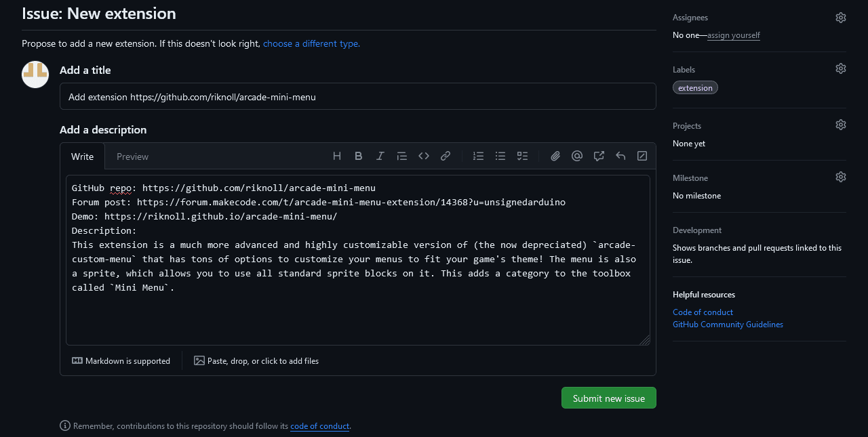
Task: Click 'Paste, drop, or click to add files'
Action: tap(256, 361)
